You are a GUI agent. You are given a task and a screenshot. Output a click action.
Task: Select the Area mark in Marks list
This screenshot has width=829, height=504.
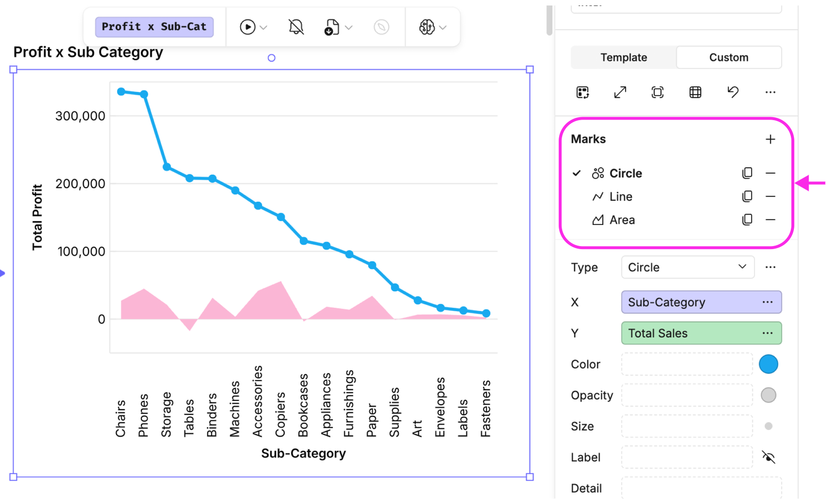622,220
